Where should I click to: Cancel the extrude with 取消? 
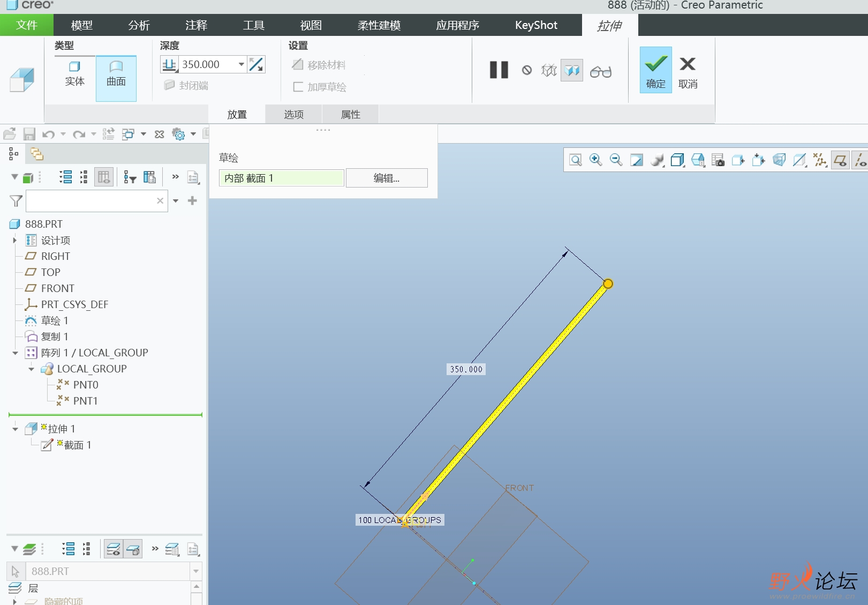tap(688, 72)
